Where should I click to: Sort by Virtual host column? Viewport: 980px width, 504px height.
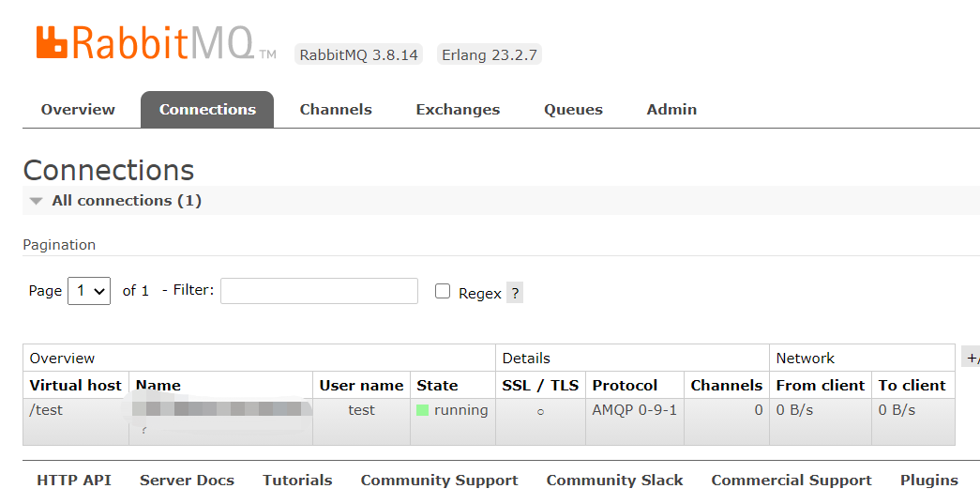pyautogui.click(x=76, y=385)
